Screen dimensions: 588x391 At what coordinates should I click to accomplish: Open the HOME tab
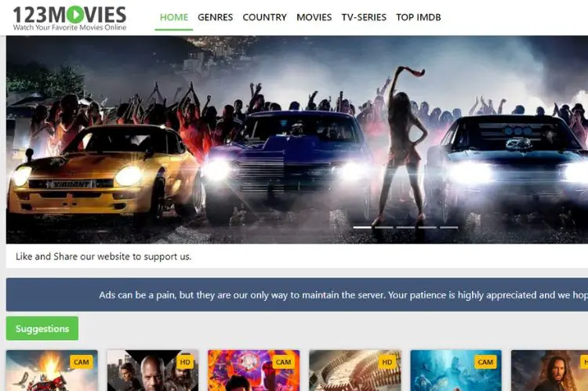[174, 17]
